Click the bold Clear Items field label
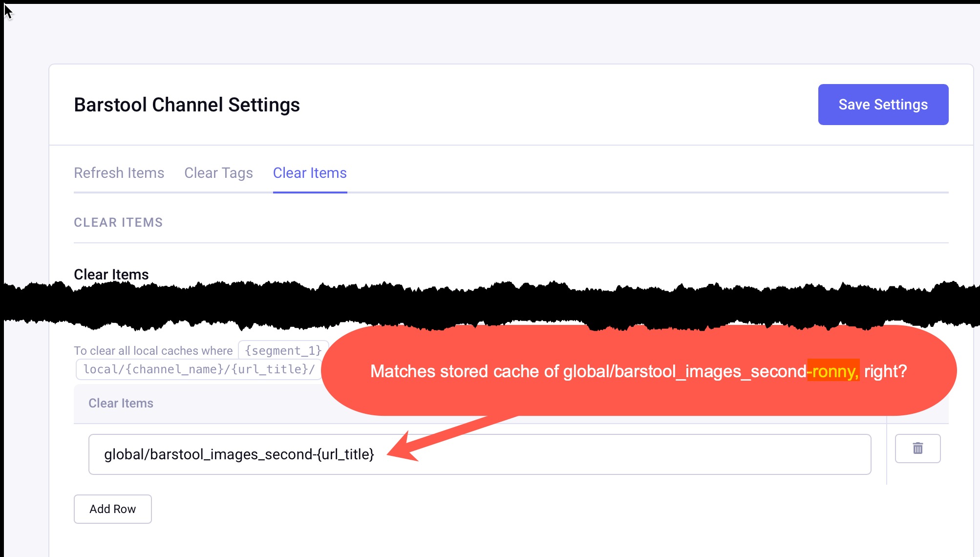The height and width of the screenshot is (557, 980). point(111,275)
